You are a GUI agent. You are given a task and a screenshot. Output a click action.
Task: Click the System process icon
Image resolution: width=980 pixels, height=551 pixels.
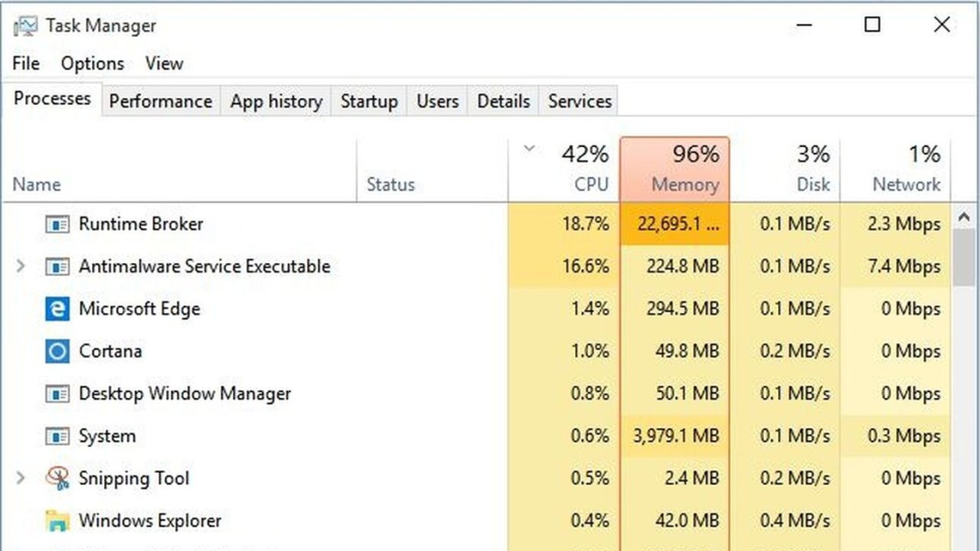tap(60, 435)
